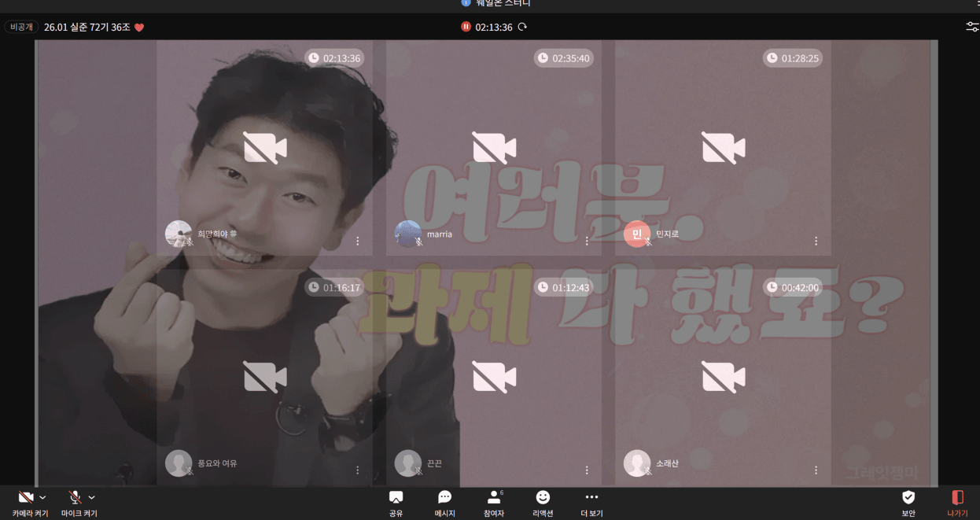Viewport: 980px width, 520px height.
Task: Open screen share (공유)
Action: pyautogui.click(x=396, y=503)
